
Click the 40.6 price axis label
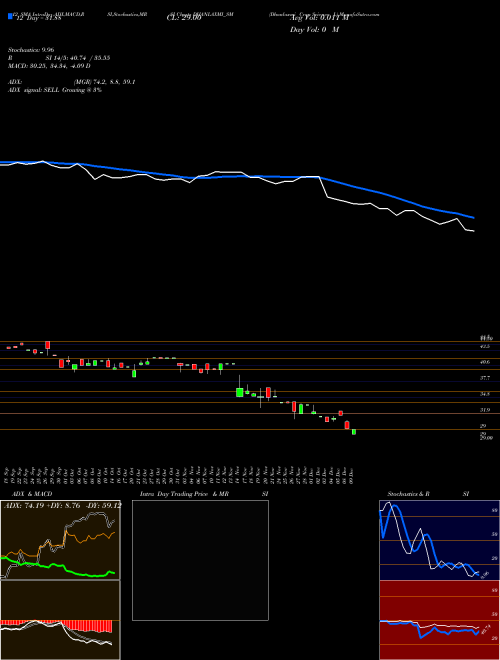485,362
